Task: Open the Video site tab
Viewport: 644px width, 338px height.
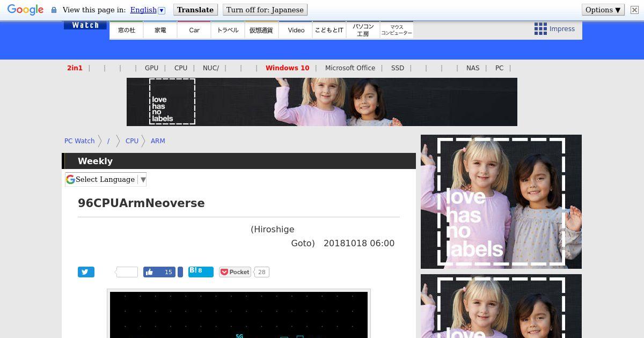Action: [296, 30]
